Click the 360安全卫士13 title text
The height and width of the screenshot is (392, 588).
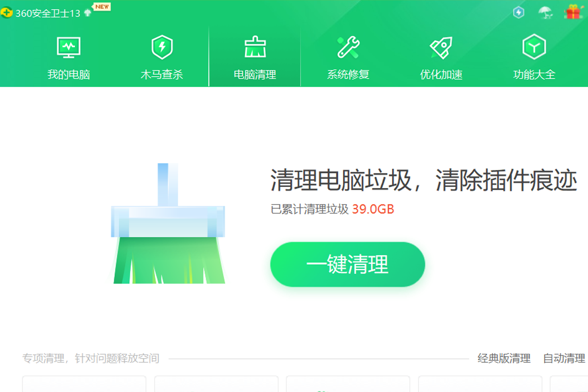[x=48, y=13]
